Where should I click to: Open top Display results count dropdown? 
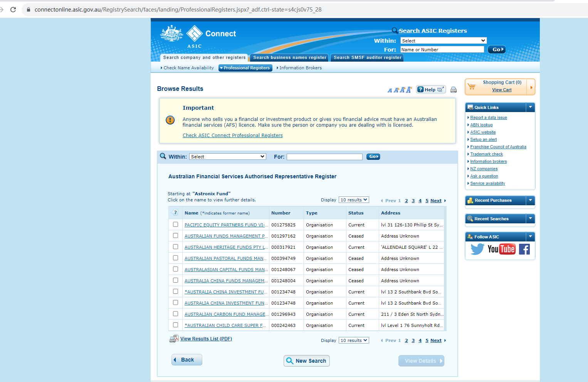(354, 200)
